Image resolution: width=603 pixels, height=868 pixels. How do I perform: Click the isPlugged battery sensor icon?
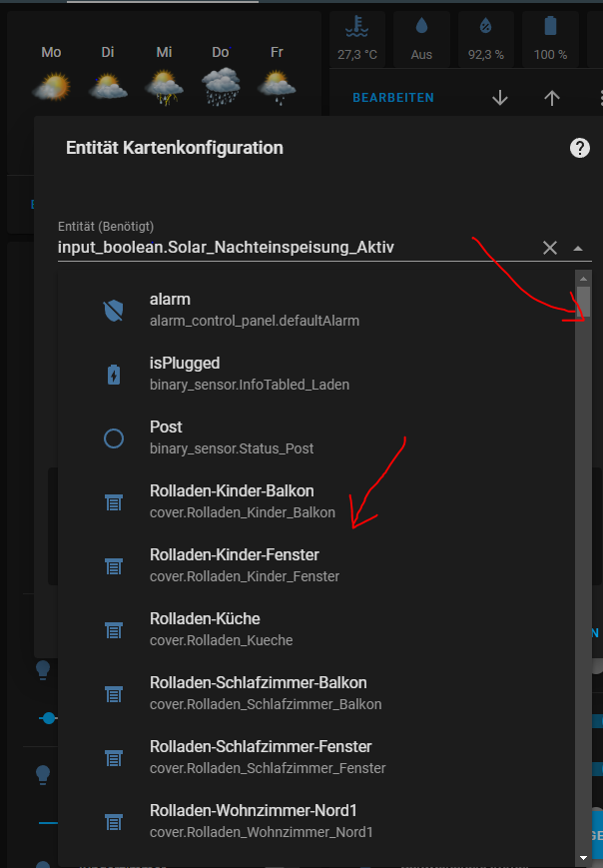(113, 374)
